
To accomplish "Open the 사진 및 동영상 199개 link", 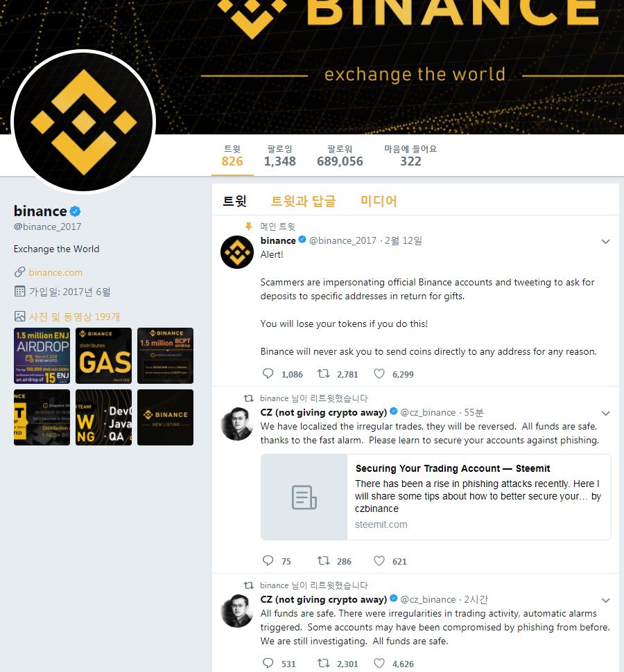I will pos(74,317).
